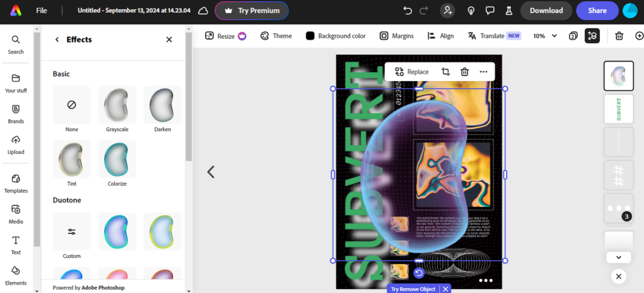Viewport: 644px width, 293px height.
Task: Click the cloud sync status icon
Action: pos(203,11)
